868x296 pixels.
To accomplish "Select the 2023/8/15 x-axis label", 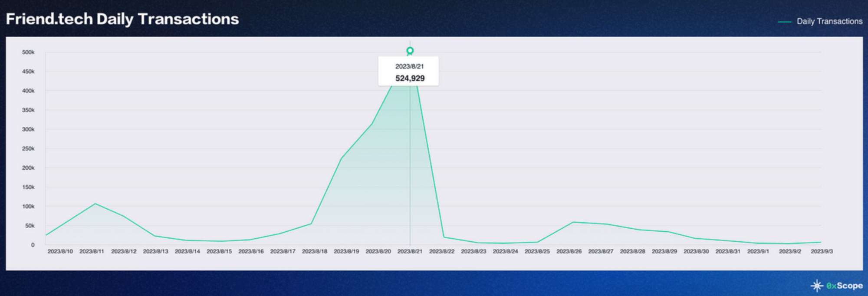I will (x=219, y=251).
